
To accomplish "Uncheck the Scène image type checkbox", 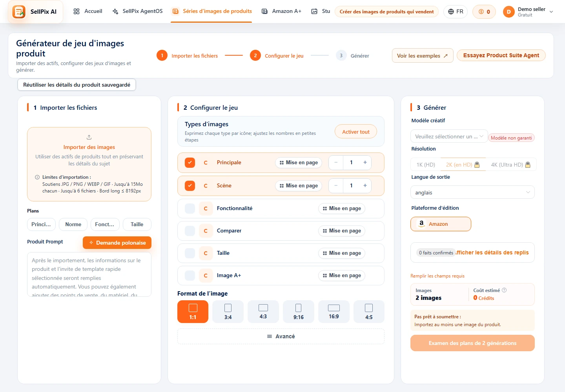I will coord(190,185).
